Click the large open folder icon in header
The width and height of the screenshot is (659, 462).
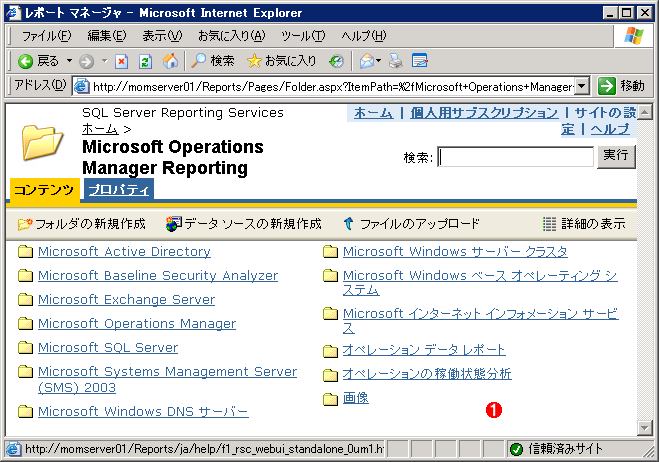click(x=42, y=142)
